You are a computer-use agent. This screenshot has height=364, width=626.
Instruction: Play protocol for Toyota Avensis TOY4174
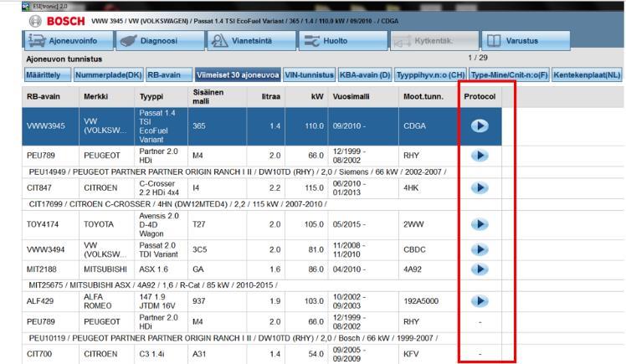coord(480,224)
